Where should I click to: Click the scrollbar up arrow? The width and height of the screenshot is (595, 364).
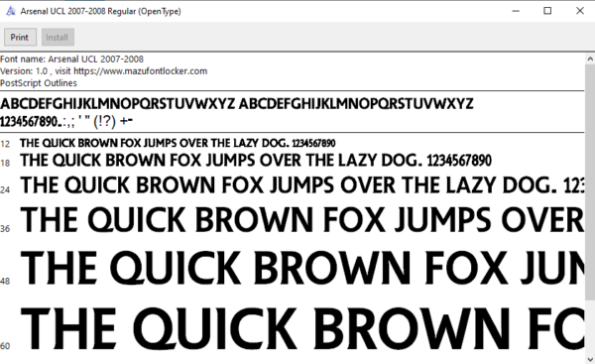coord(590,60)
